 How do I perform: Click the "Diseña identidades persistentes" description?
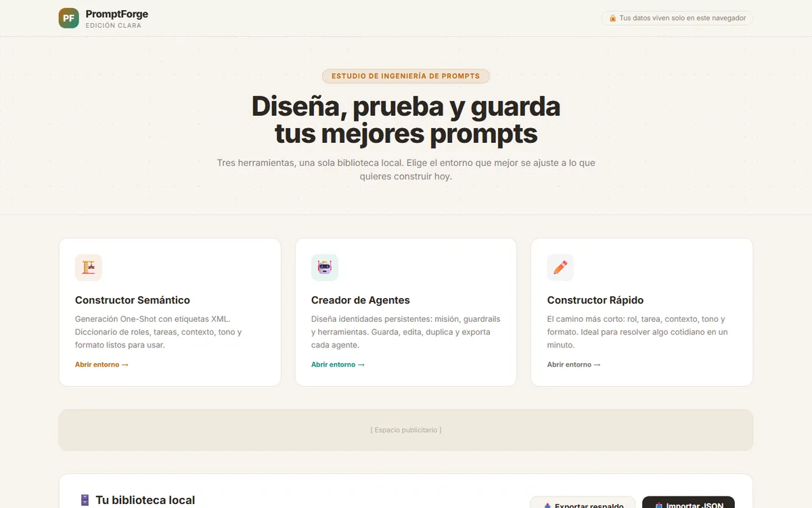pyautogui.click(x=406, y=332)
